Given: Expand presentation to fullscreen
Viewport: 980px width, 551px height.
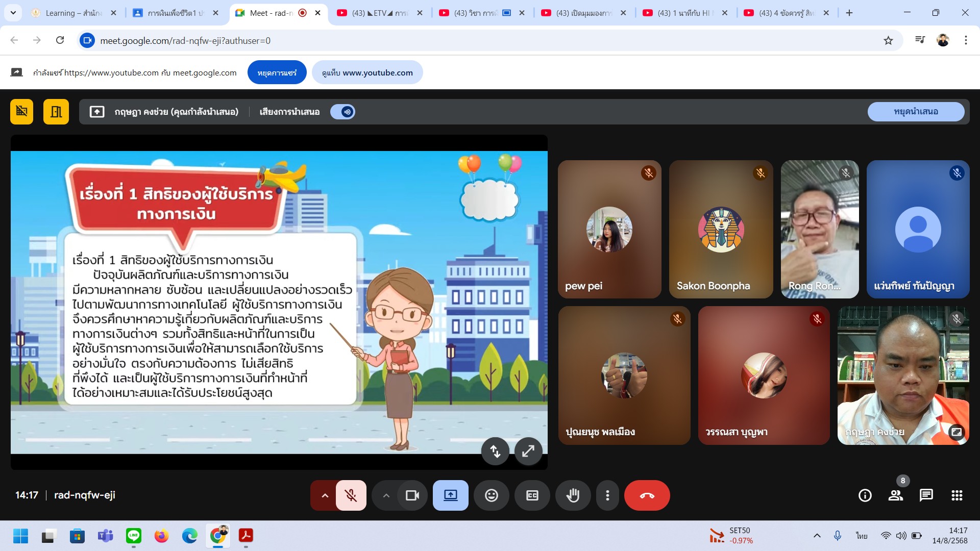Looking at the screenshot, I should tap(528, 451).
